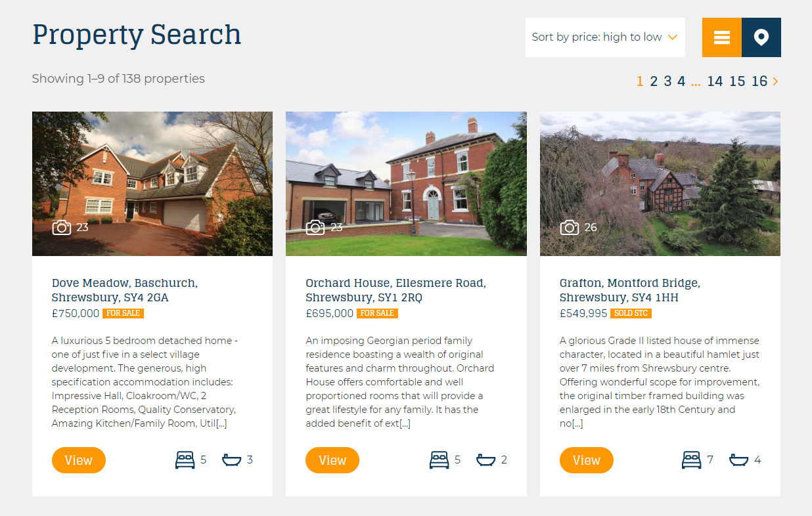This screenshot has height=516, width=812.
Task: Go to next page arrow
Action: [x=776, y=81]
